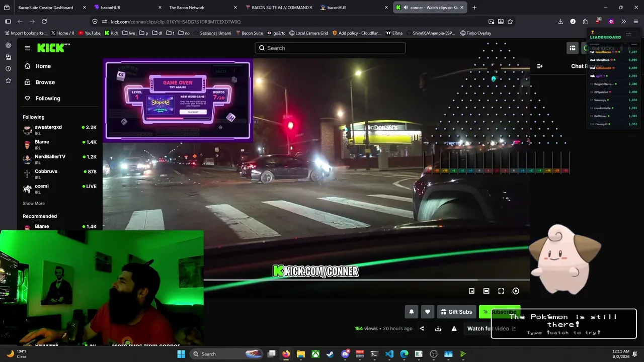Open Task View on taskbar
This screenshot has width=644, height=362.
[x=272, y=354]
